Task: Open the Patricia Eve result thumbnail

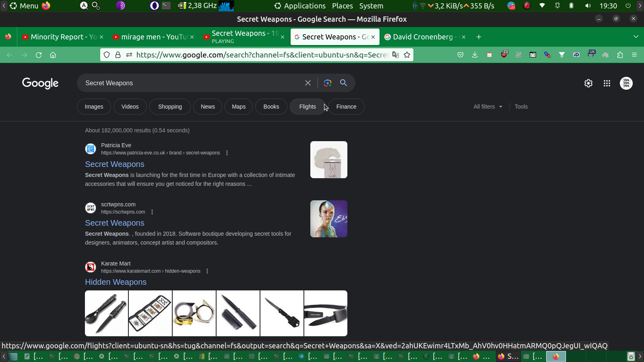Action: 329,160
